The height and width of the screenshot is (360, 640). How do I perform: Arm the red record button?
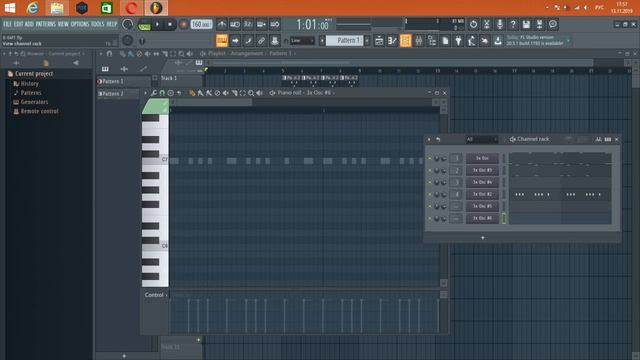click(x=183, y=24)
